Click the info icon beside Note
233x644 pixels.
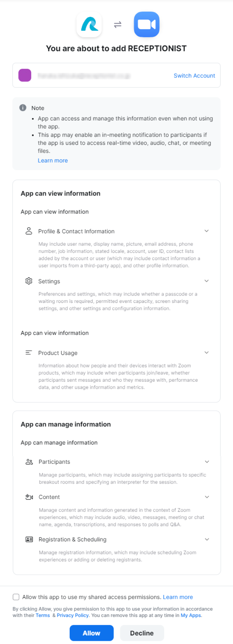tap(23, 108)
